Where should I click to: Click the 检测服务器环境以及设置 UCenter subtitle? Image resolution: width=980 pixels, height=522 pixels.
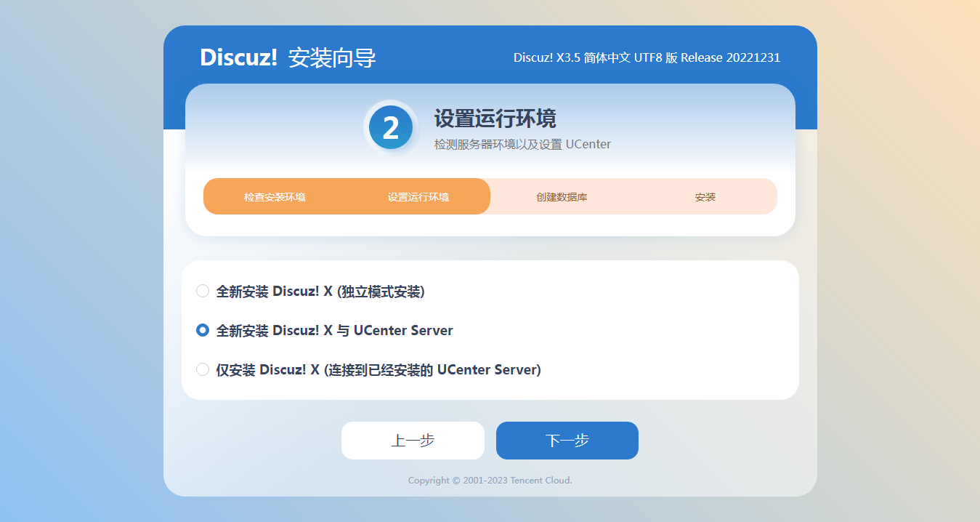tap(522, 144)
